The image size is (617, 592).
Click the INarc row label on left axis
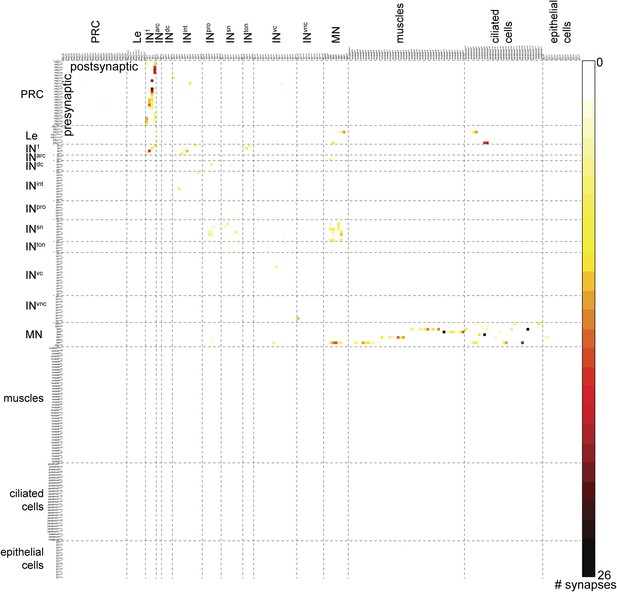(x=35, y=157)
